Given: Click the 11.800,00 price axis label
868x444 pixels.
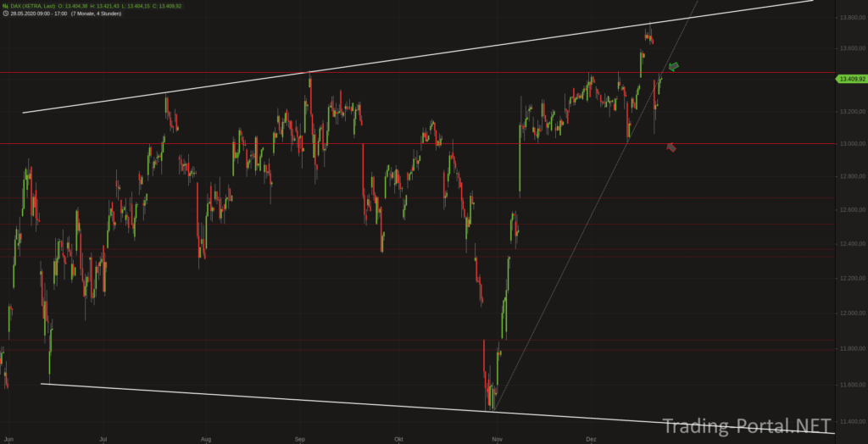Looking at the screenshot, I should click(x=851, y=348).
